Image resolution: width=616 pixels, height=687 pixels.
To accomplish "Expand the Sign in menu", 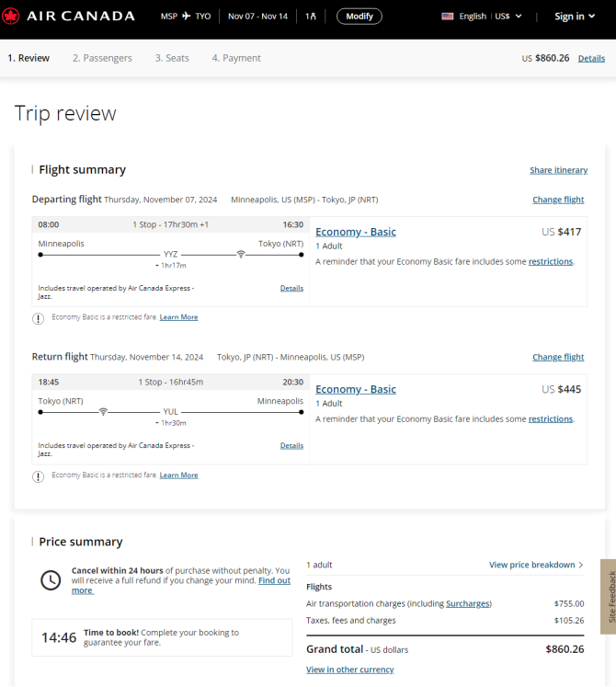I will pos(575,17).
